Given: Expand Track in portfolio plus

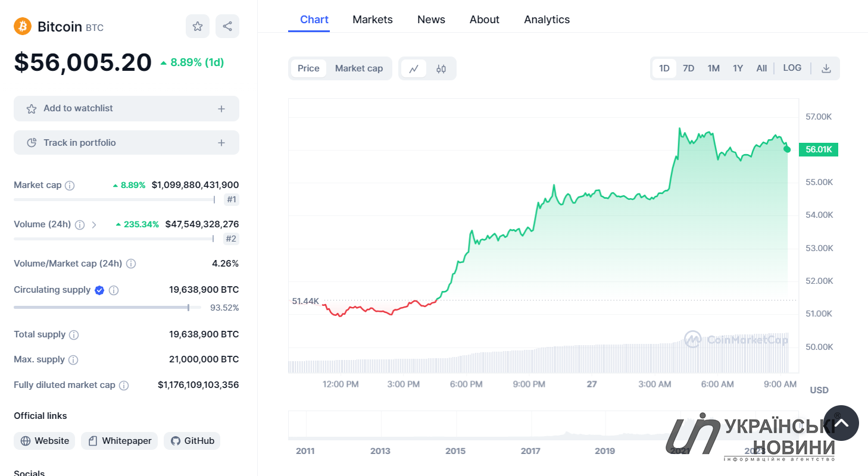Looking at the screenshot, I should [x=221, y=143].
